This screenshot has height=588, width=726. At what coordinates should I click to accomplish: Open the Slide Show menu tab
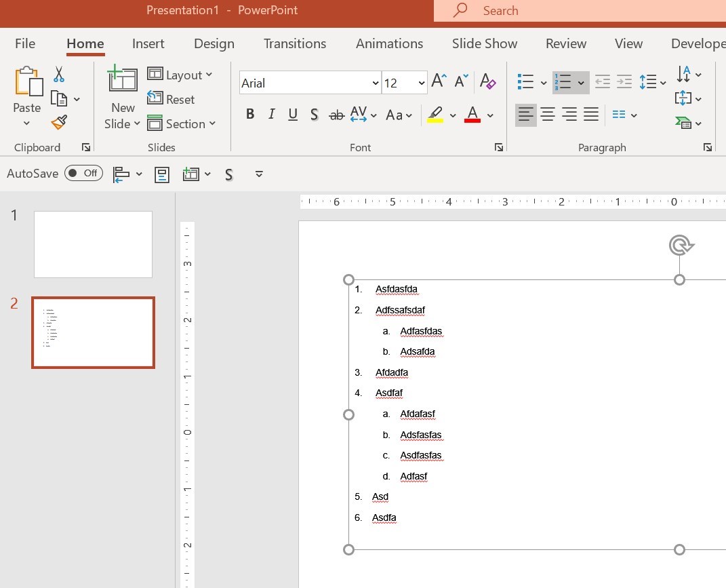[x=484, y=43]
